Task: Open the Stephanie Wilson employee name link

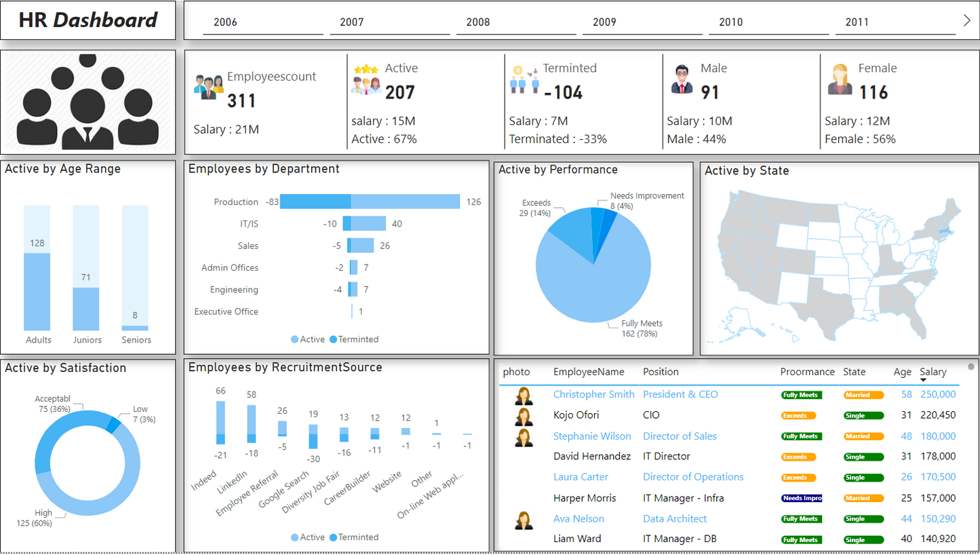Action: 591,436
